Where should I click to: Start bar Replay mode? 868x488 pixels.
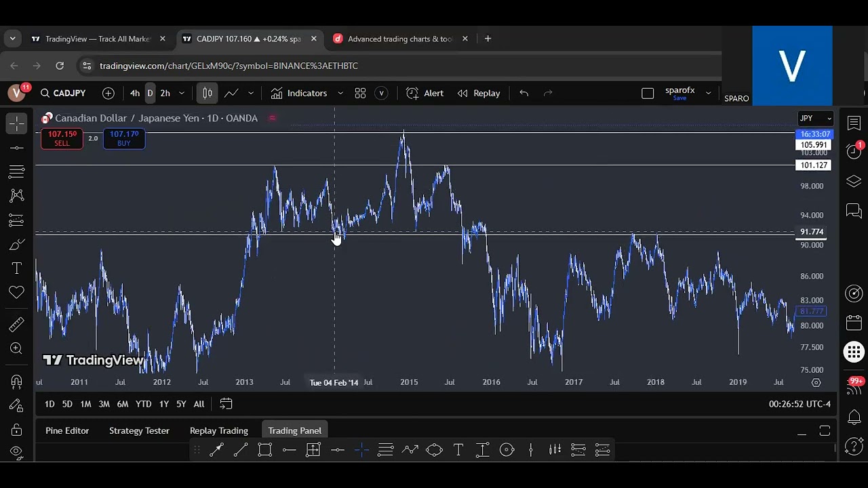(479, 94)
